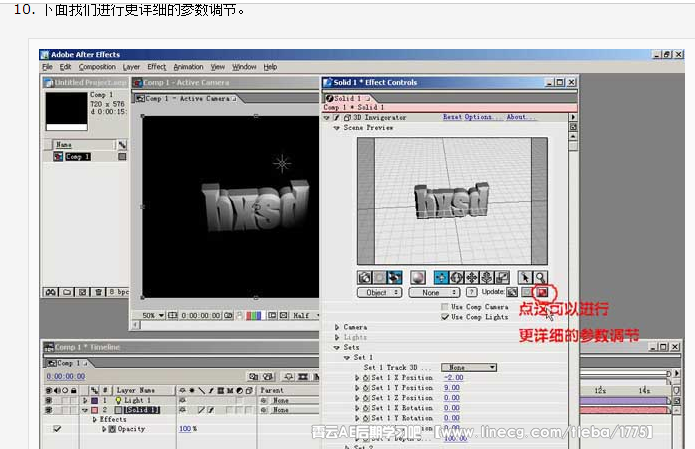Screen dimensions: 695x449
Task: Expand the Lights group
Action: (x=337, y=337)
